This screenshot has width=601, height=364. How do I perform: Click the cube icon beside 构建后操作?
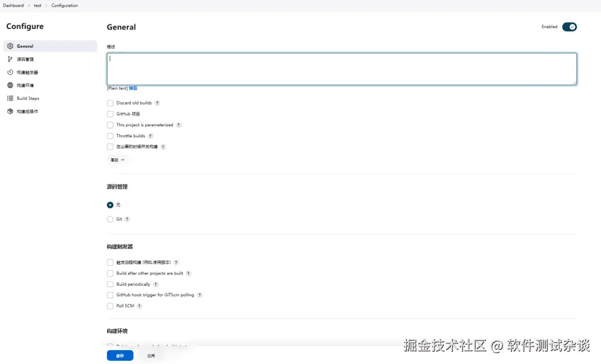point(9,111)
